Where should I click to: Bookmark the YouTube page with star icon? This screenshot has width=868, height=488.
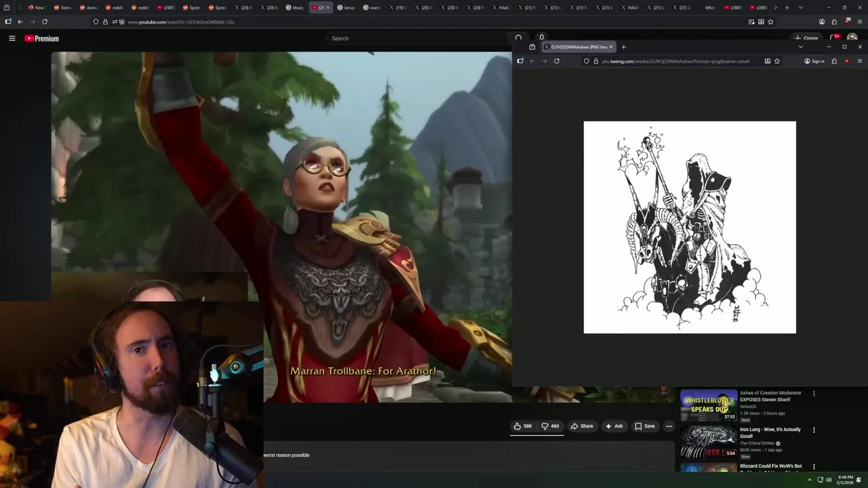(770, 22)
